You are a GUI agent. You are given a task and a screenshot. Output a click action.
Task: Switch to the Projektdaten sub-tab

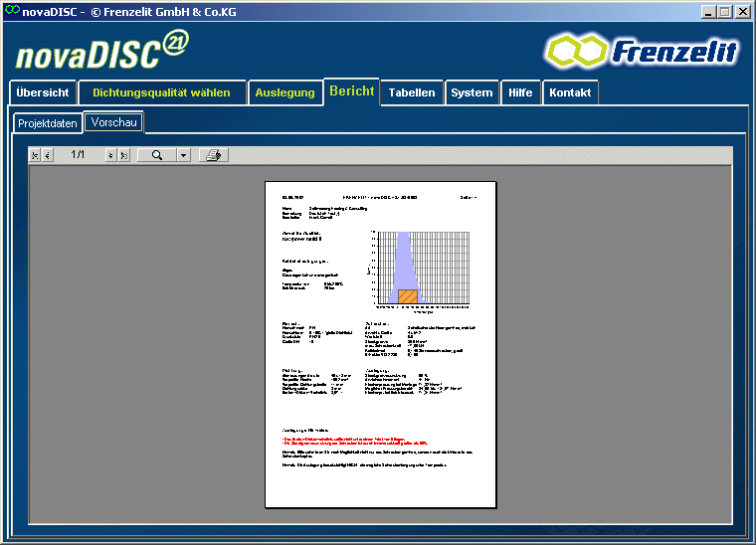click(x=47, y=123)
